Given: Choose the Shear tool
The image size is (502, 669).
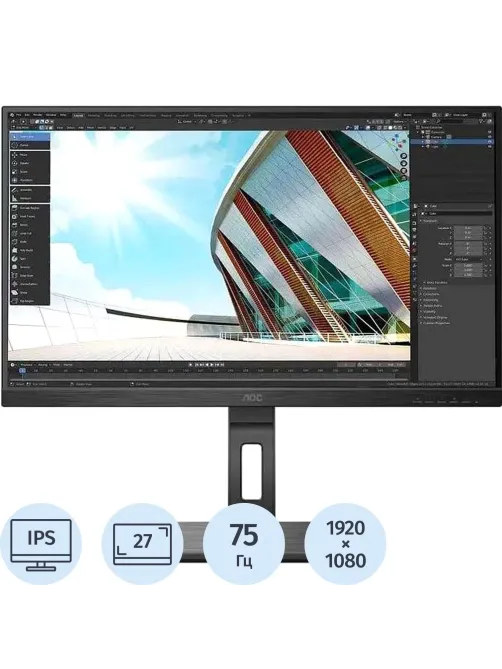Looking at the screenshot, I should point(29,293).
